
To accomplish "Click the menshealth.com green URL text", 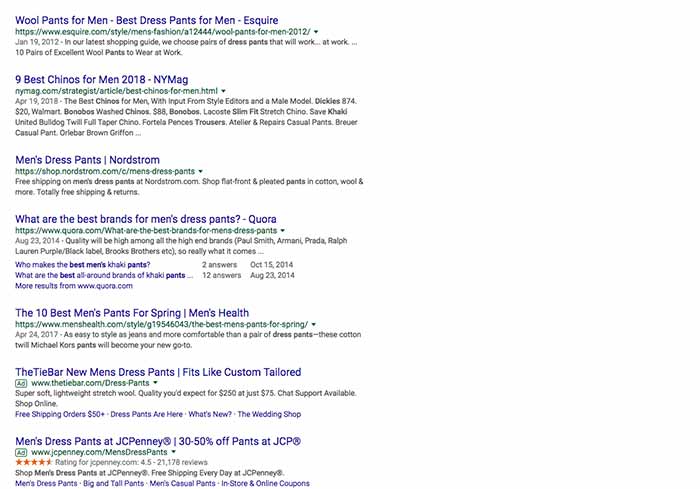I will click(162, 325).
